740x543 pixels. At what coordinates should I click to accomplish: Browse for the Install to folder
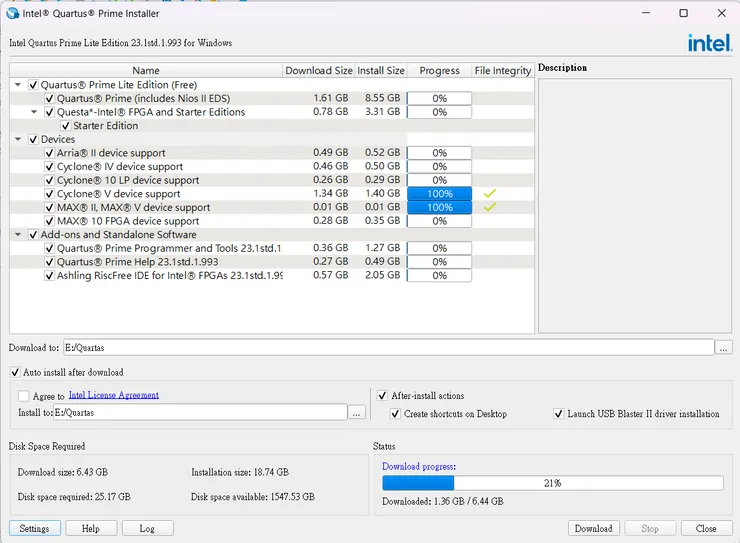pos(356,413)
